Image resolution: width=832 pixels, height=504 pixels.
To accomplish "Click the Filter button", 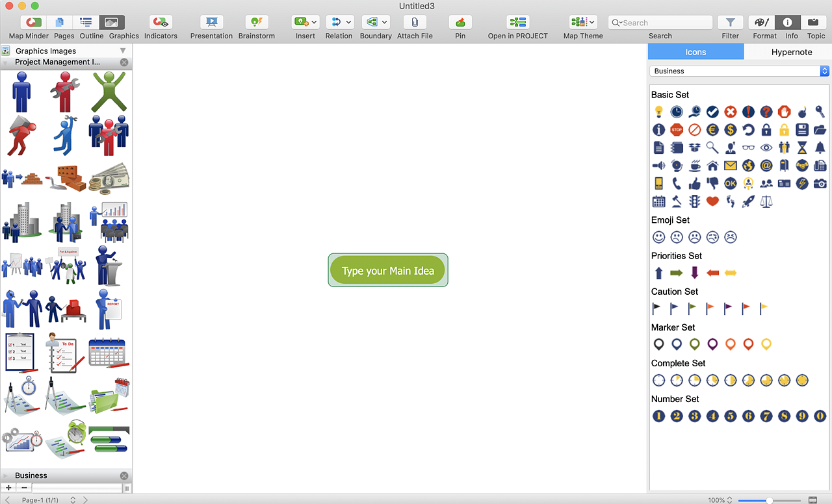I will click(x=730, y=22).
